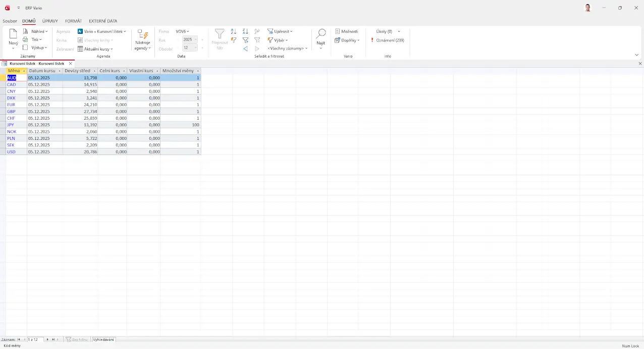Sort records descending Z to A
The height and width of the screenshot is (349, 644).
[245, 31]
